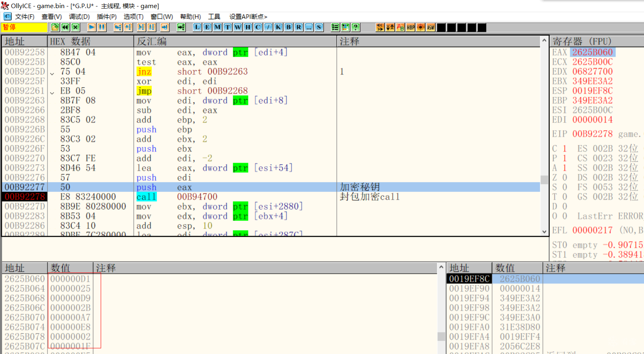Open the Run trace (... button)
This screenshot has height=354, width=644.
click(309, 27)
